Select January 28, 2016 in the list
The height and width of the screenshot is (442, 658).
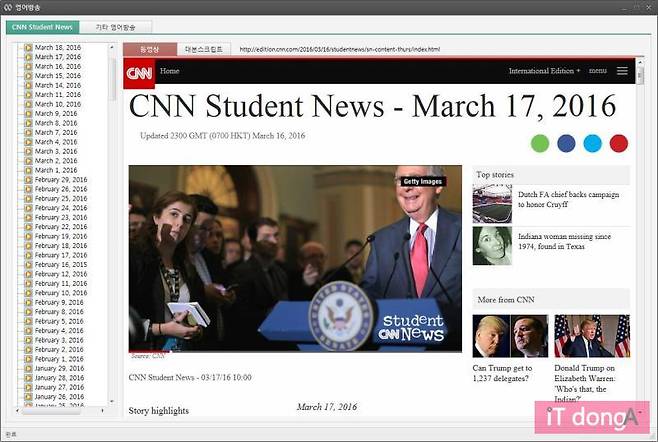(59, 378)
